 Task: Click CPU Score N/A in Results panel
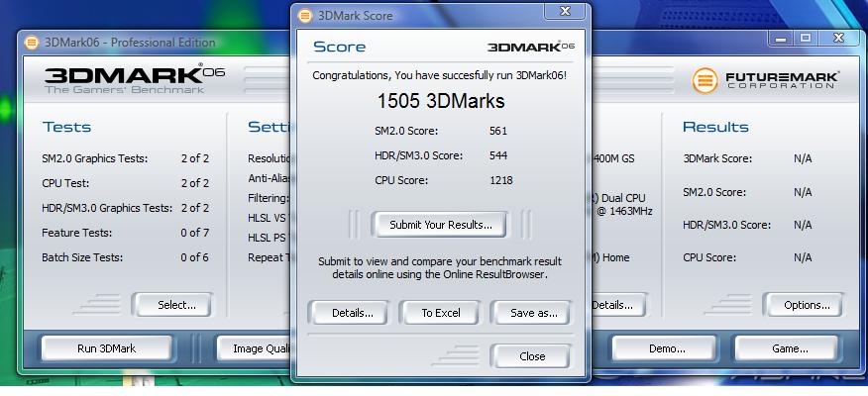803,257
